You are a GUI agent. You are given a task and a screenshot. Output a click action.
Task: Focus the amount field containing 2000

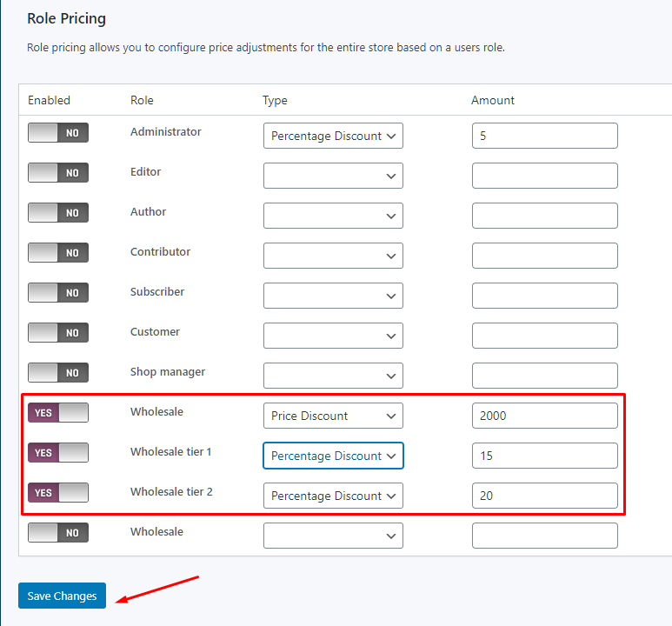click(544, 416)
